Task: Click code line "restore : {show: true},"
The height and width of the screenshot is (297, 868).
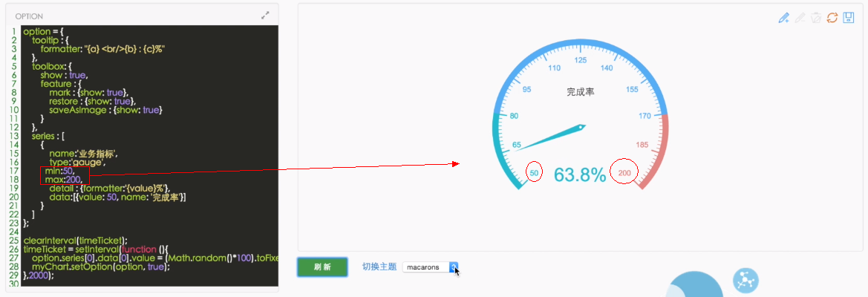Action: coord(93,102)
